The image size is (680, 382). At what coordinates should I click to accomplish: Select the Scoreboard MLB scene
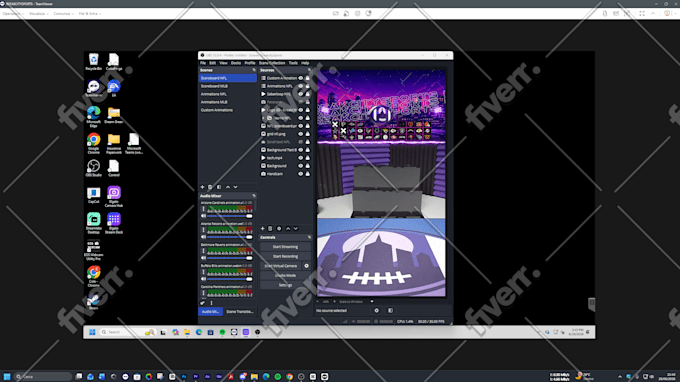[x=228, y=86]
